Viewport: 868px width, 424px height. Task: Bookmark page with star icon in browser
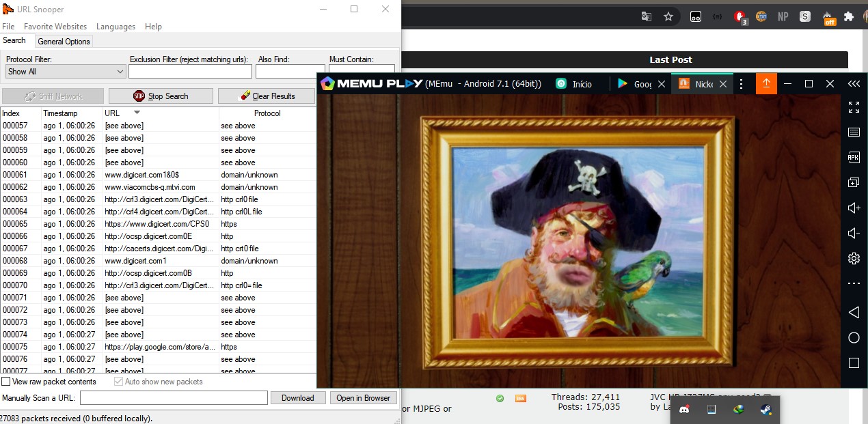[668, 16]
